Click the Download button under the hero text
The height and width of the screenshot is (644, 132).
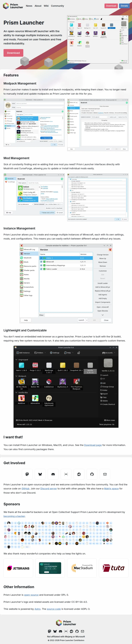[x=13, y=53]
